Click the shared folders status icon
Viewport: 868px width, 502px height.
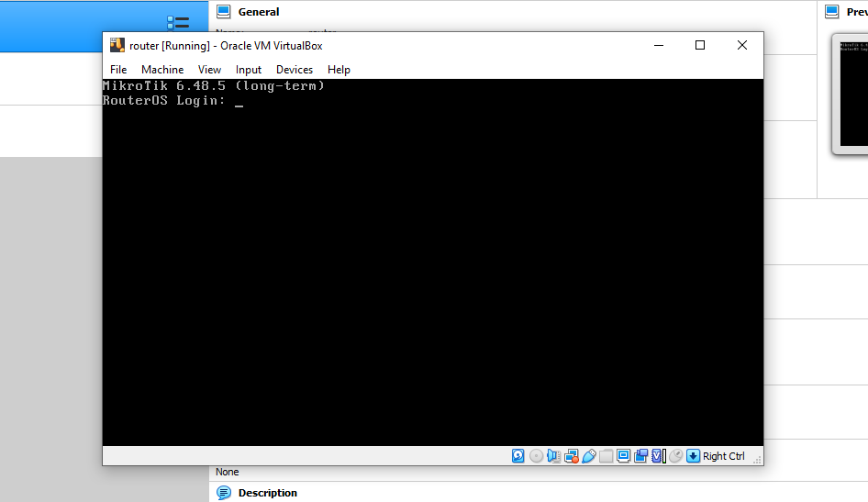click(606, 456)
